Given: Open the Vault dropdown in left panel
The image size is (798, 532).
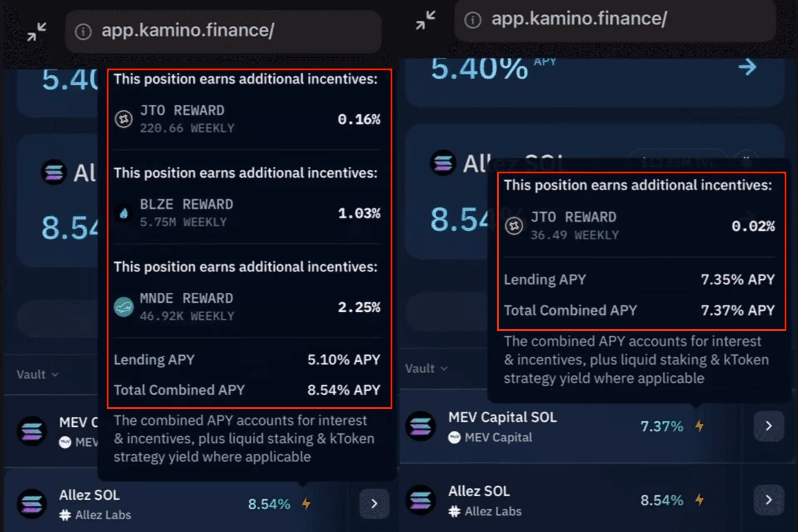Looking at the screenshot, I should point(37,374).
